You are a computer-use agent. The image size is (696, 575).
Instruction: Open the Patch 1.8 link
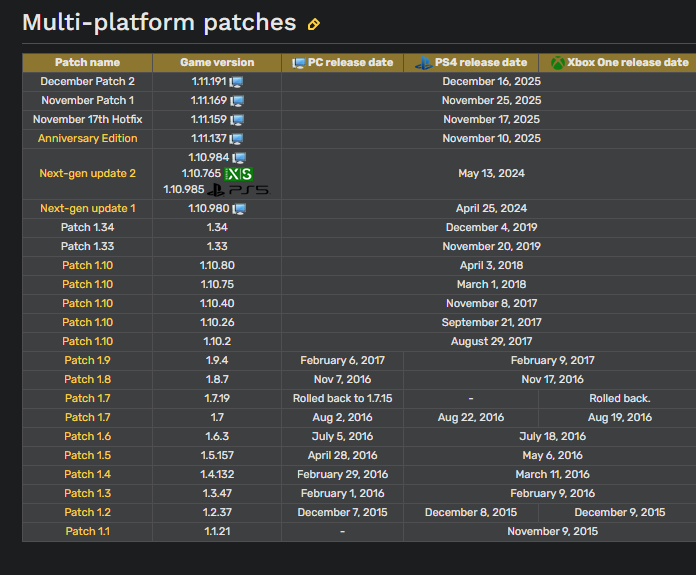click(87, 380)
